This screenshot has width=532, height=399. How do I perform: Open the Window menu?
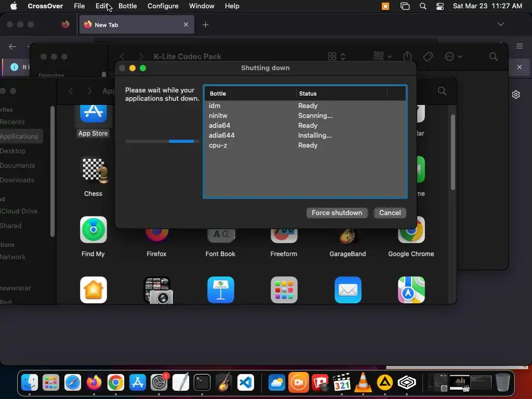point(202,6)
